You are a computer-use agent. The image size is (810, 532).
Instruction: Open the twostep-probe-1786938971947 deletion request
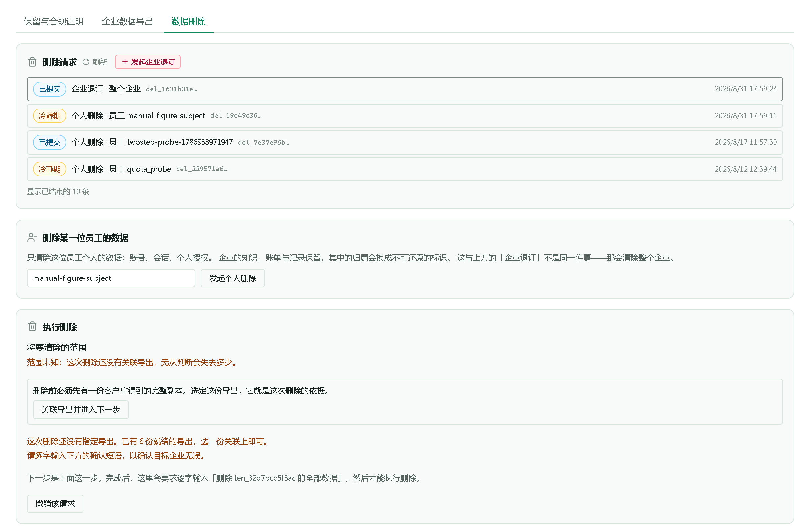[405, 142]
